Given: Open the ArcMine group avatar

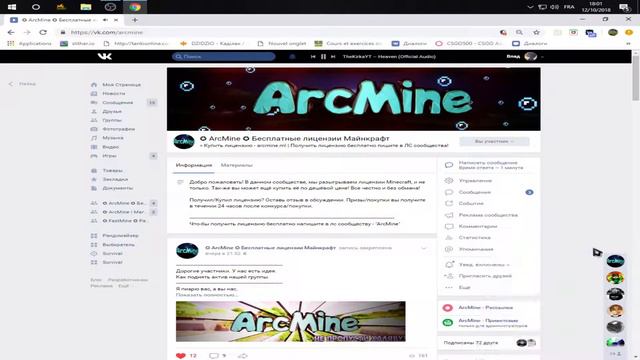Looking at the screenshot, I should pyautogui.click(x=184, y=142).
